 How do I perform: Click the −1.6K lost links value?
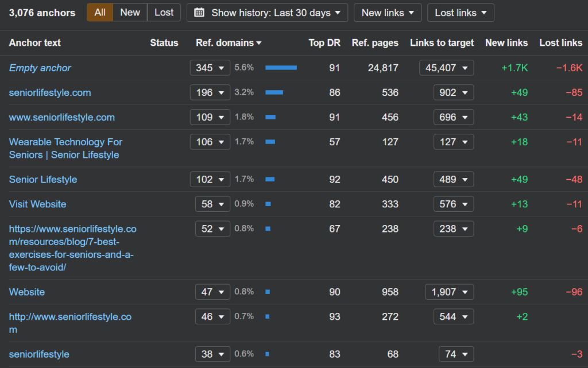[x=569, y=68]
